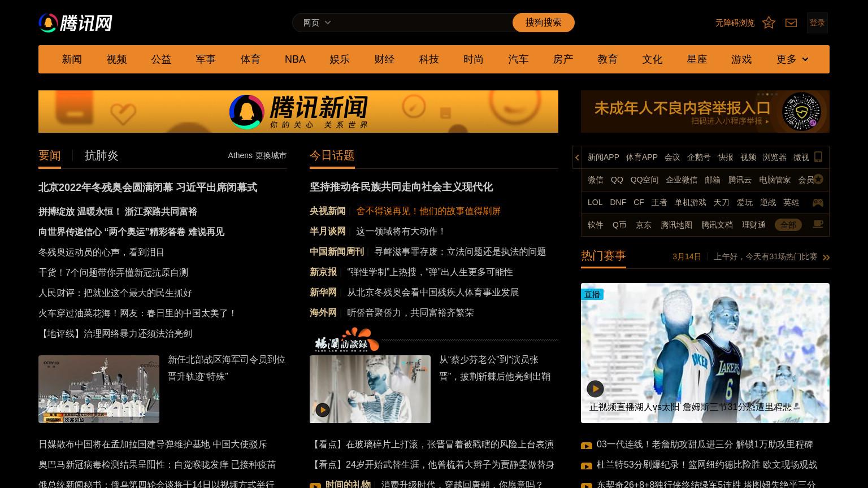Play the Lakers vs Suns live video
Viewport: 868px width, 488px height.
coord(595,389)
